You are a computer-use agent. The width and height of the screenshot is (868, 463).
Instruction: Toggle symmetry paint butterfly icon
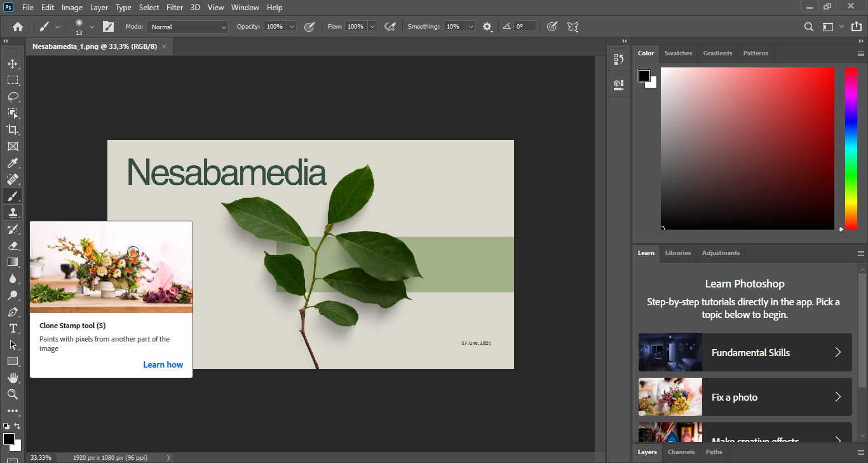click(573, 27)
